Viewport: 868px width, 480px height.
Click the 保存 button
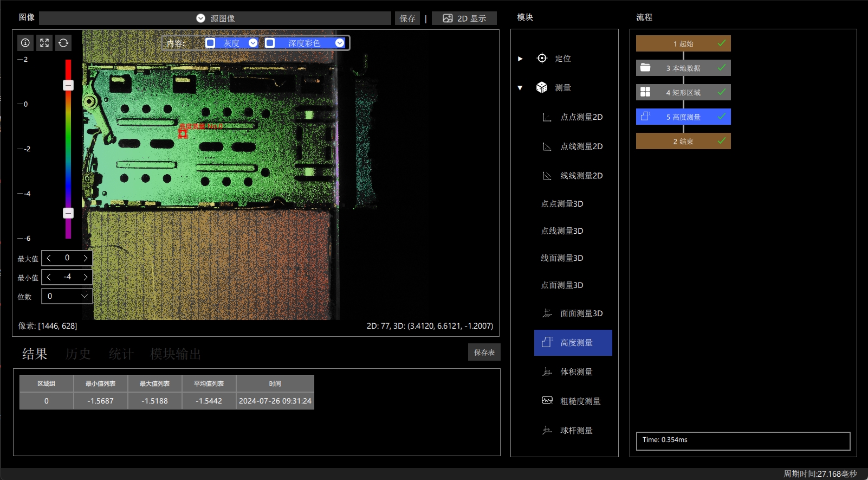[x=407, y=18]
